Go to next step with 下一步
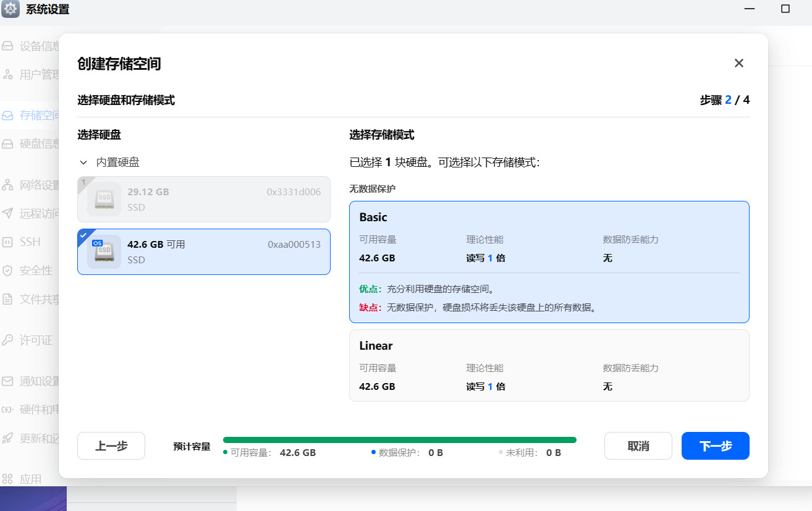Image resolution: width=812 pixels, height=511 pixels. coord(715,446)
